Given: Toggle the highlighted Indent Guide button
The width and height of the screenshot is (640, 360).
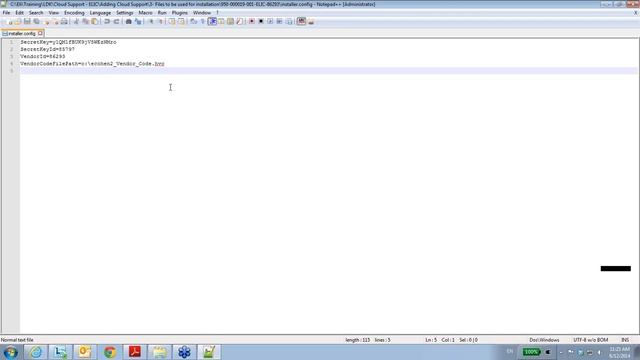Looking at the screenshot, I should pos(212,21).
